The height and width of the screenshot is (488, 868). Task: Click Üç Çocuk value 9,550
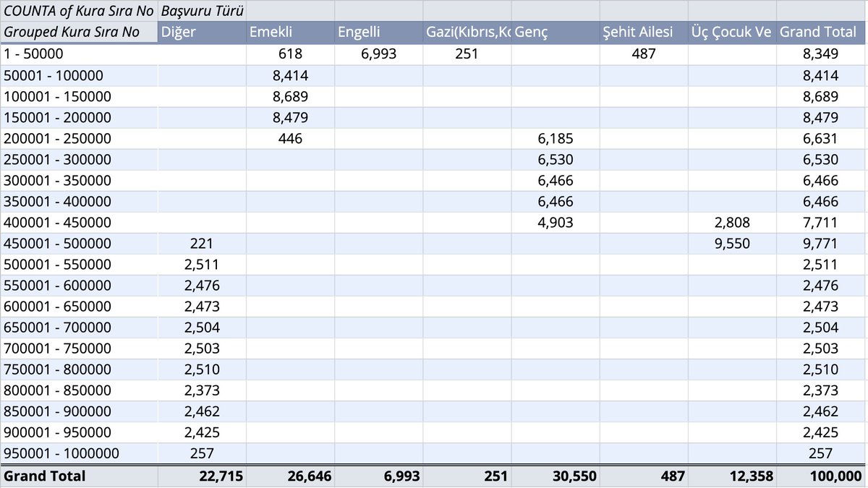click(731, 243)
